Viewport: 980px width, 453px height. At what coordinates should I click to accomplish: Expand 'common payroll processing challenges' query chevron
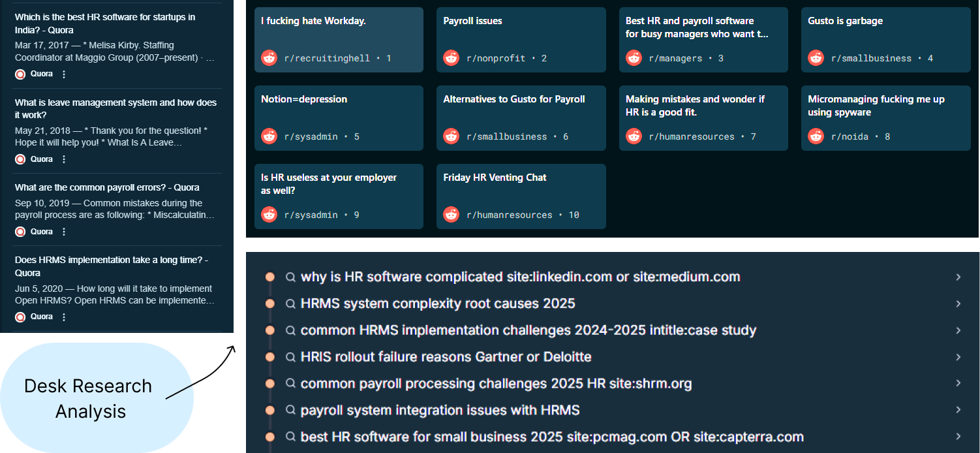tap(958, 383)
